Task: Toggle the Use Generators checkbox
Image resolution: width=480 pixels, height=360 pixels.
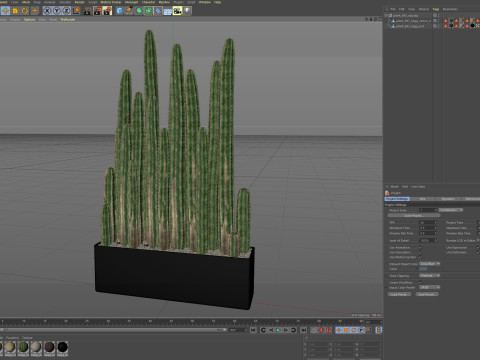Action: 420,252
